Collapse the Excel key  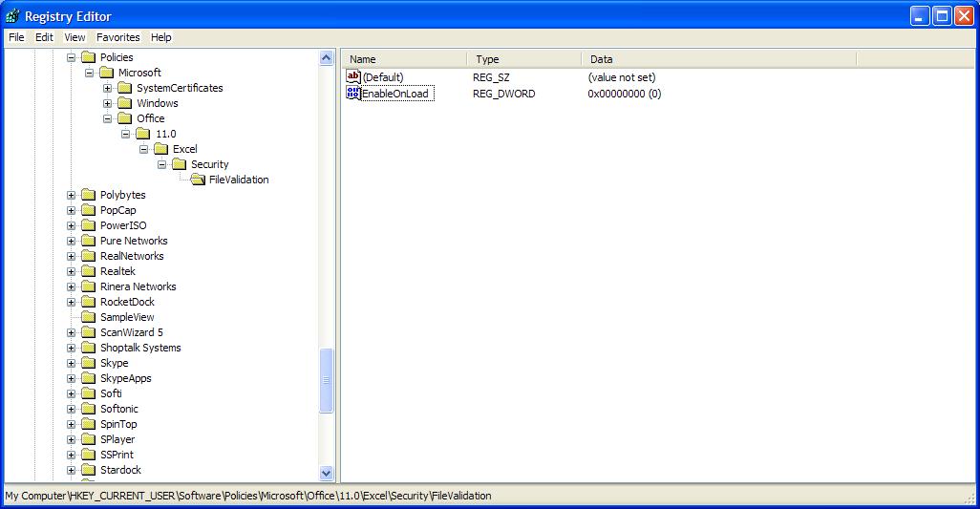coord(143,149)
